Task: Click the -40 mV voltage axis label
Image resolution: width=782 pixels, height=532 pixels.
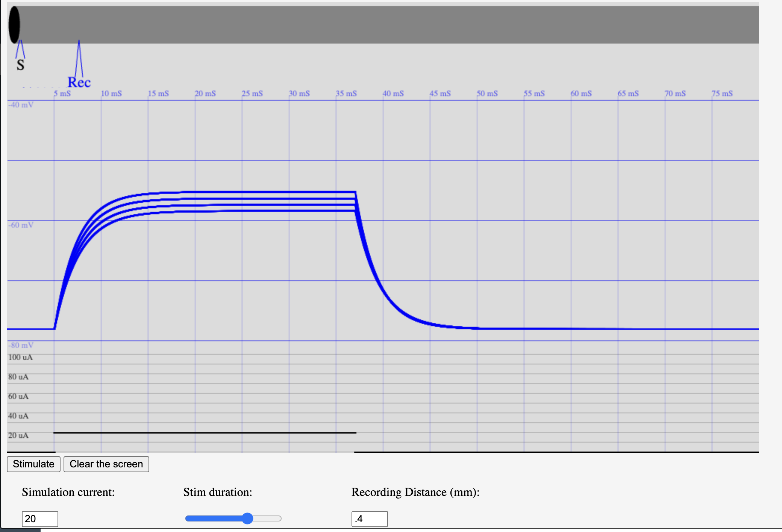Action: point(21,105)
